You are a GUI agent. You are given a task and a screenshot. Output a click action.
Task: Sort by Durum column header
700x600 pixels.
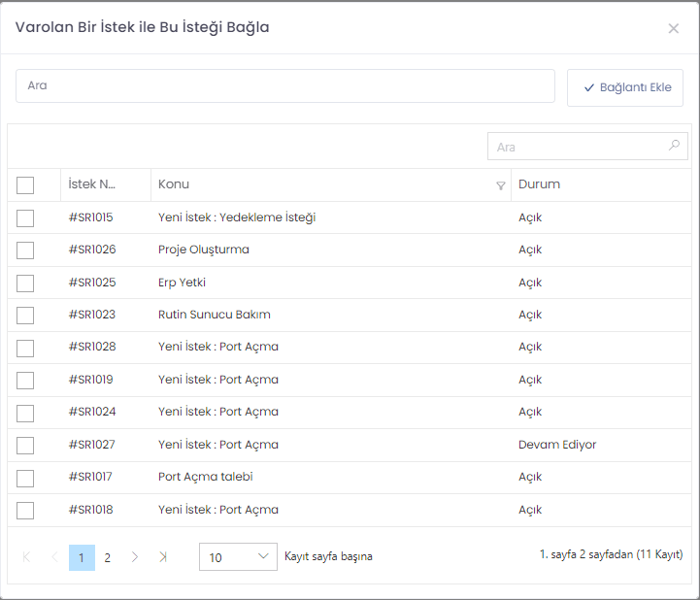point(539,183)
